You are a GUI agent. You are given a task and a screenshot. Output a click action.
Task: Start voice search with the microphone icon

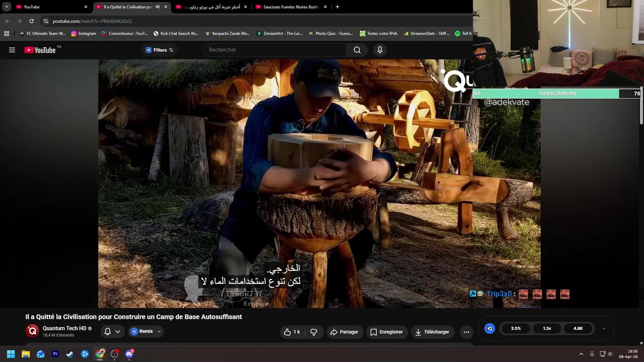pos(380,50)
